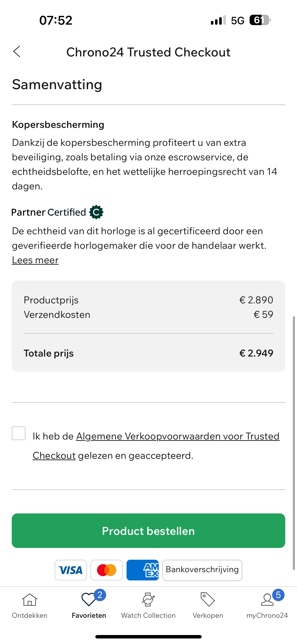Open Algemene Verkoopvoorwaarden voor Trusted Checkout link
The height and width of the screenshot is (644, 297).
pyautogui.click(x=156, y=446)
